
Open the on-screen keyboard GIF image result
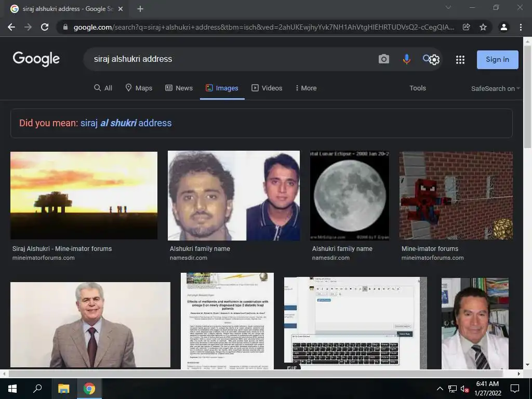[x=355, y=323]
